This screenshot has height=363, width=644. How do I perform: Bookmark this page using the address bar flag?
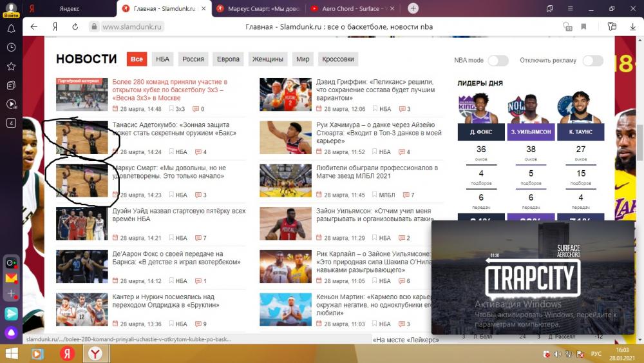pyautogui.click(x=583, y=27)
